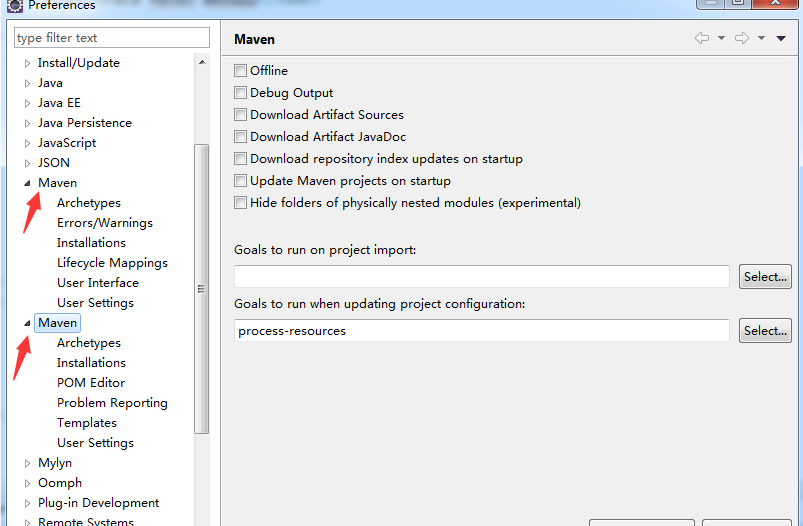The width and height of the screenshot is (803, 526).
Task: Select the Java Persistence preference item
Action: [x=84, y=123]
